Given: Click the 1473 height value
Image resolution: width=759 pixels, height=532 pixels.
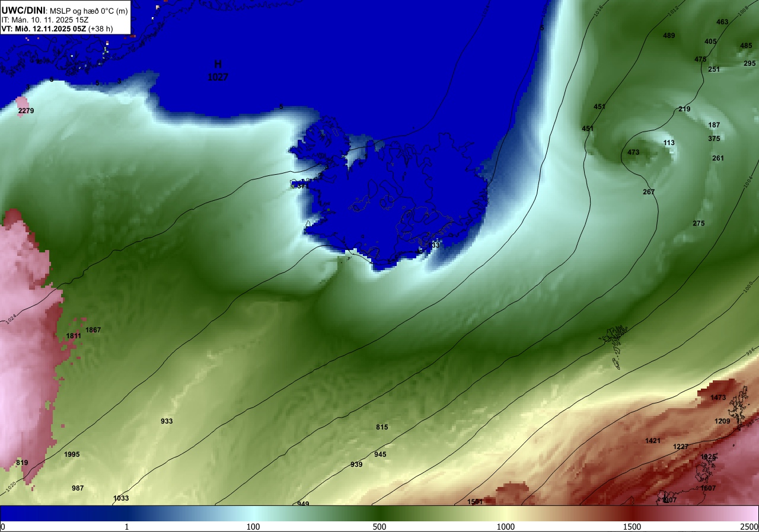Looking at the screenshot, I should tap(718, 398).
